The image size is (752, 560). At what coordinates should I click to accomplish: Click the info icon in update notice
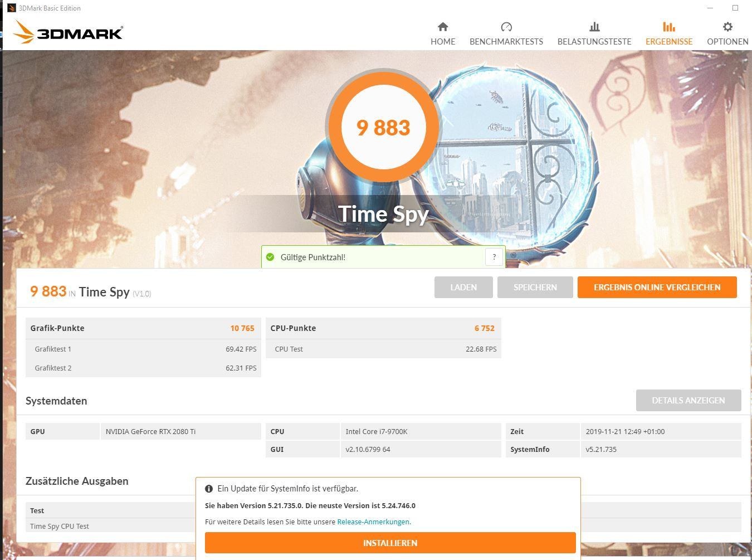[209, 489]
